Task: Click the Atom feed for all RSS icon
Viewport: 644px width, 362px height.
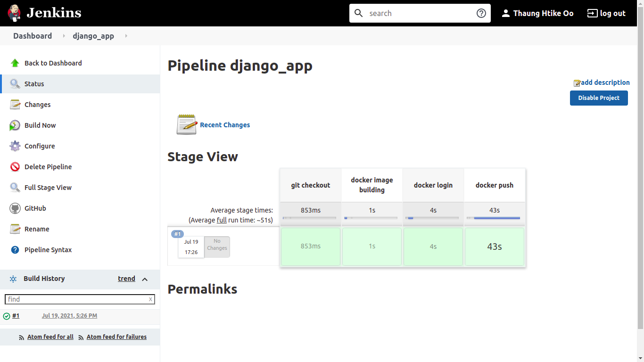Action: [x=22, y=337]
